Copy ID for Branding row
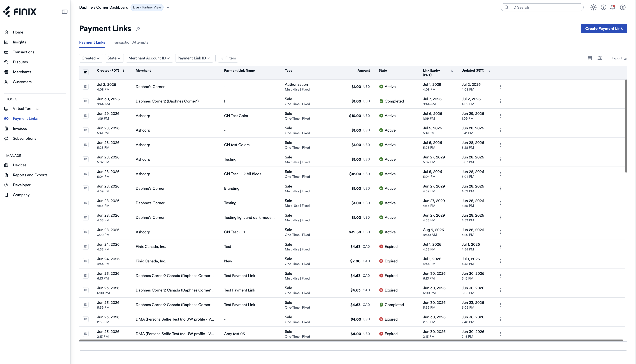636x364 pixels. [x=86, y=188]
